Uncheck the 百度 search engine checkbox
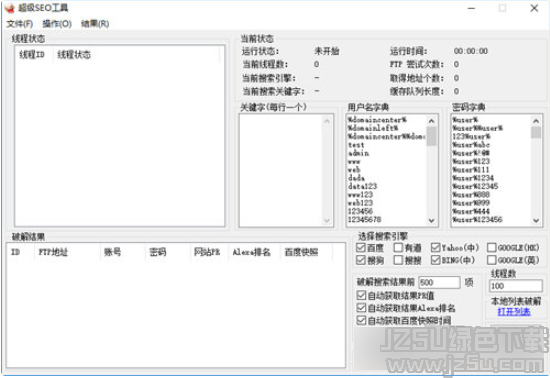Viewport: 550px width, 378px height. pyautogui.click(x=361, y=248)
